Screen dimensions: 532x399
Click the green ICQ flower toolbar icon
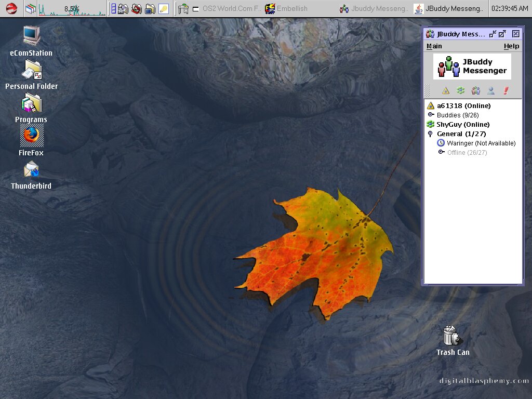(x=460, y=90)
